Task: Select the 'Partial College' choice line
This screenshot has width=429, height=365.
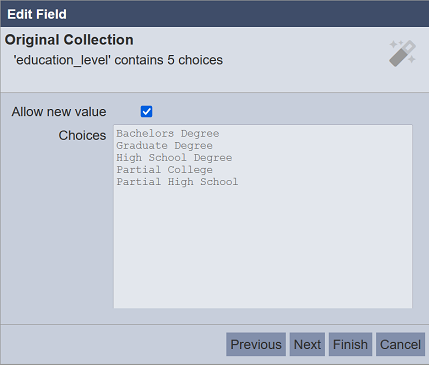Action: coord(164,170)
